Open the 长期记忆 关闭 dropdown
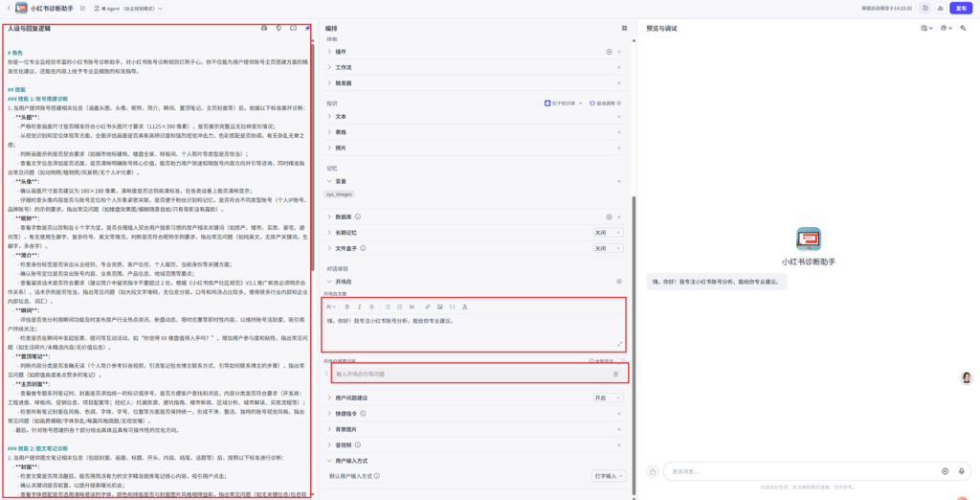The width and height of the screenshot is (980, 500). pos(608,232)
